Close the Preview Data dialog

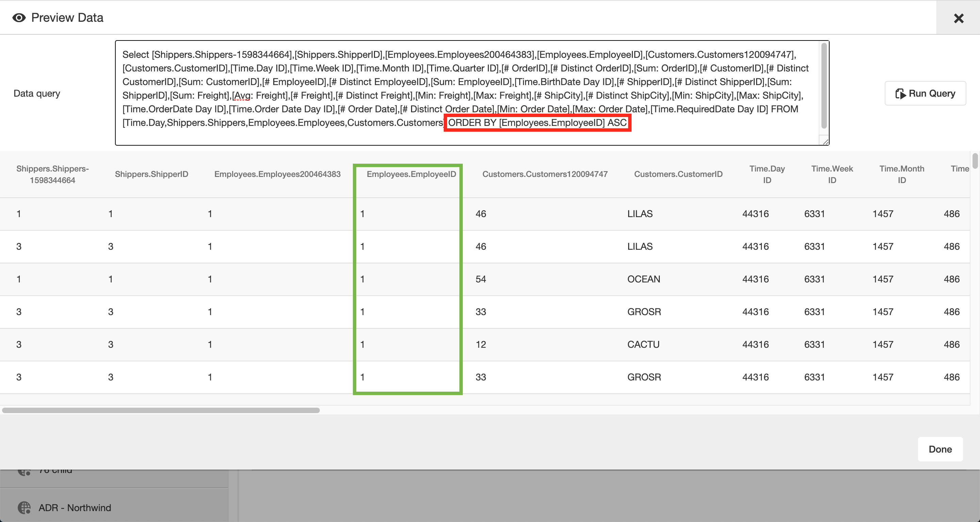958,18
